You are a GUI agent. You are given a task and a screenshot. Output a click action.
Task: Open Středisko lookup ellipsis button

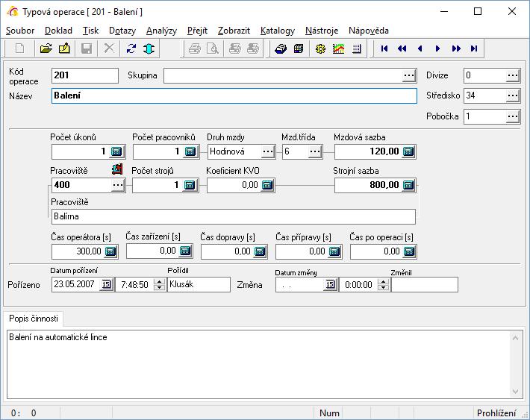tap(513, 96)
